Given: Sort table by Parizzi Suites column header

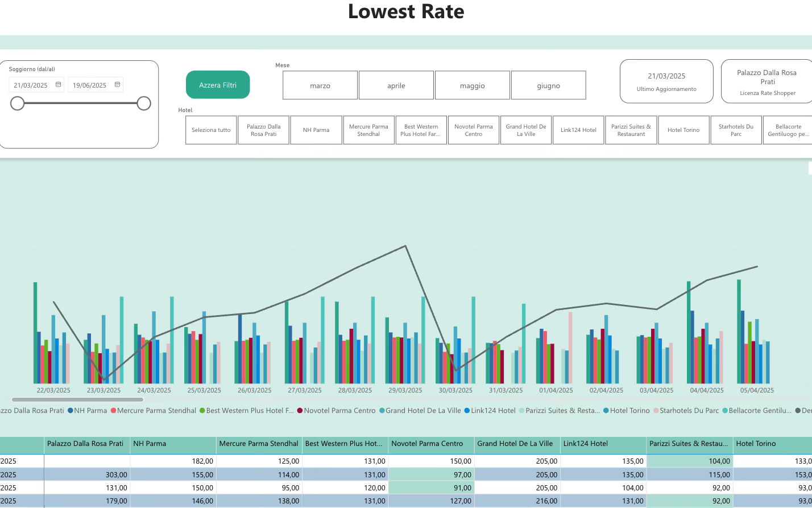Looking at the screenshot, I should 690,444.
